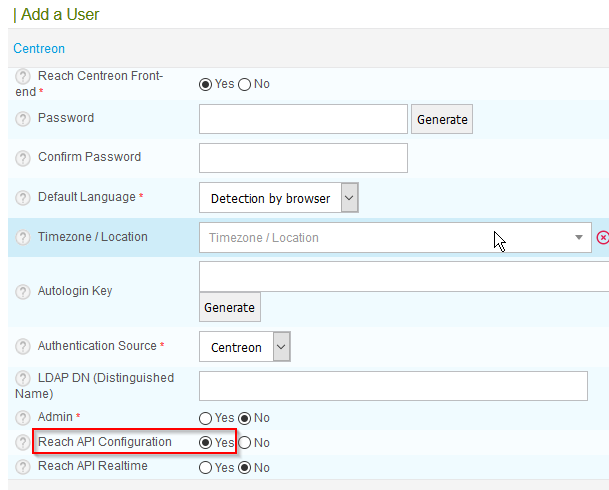Click Generate button under Autologin Key
This screenshot has width=609, height=490.
pyautogui.click(x=230, y=307)
